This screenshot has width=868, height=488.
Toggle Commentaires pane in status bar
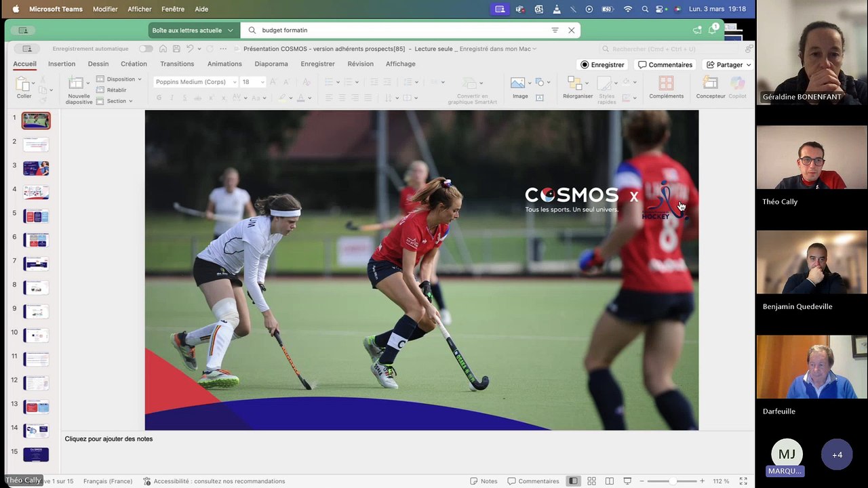pyautogui.click(x=534, y=481)
